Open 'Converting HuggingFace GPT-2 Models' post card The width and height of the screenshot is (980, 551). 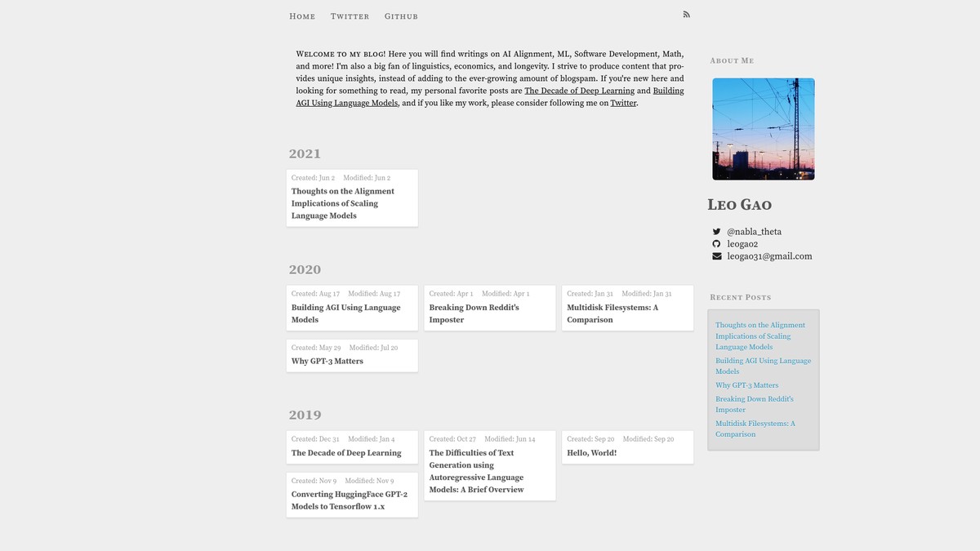tap(352, 495)
